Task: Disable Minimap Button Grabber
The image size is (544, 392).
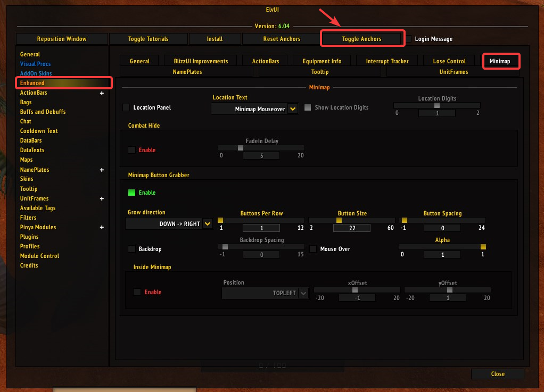Action: 131,193
